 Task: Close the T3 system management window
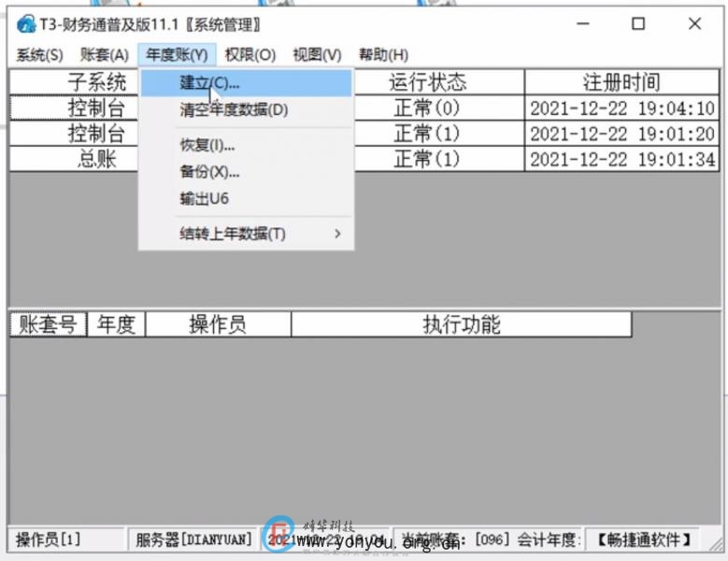coord(694,23)
